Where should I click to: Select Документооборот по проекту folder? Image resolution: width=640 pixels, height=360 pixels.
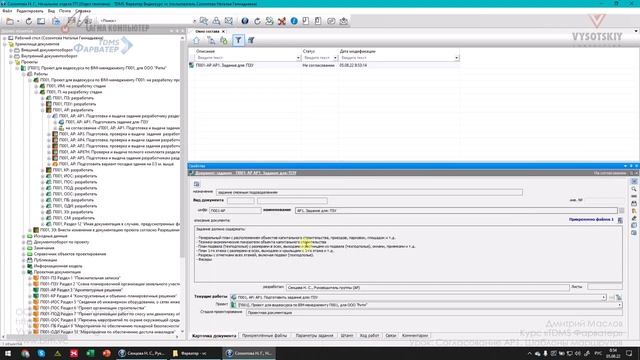point(61,242)
